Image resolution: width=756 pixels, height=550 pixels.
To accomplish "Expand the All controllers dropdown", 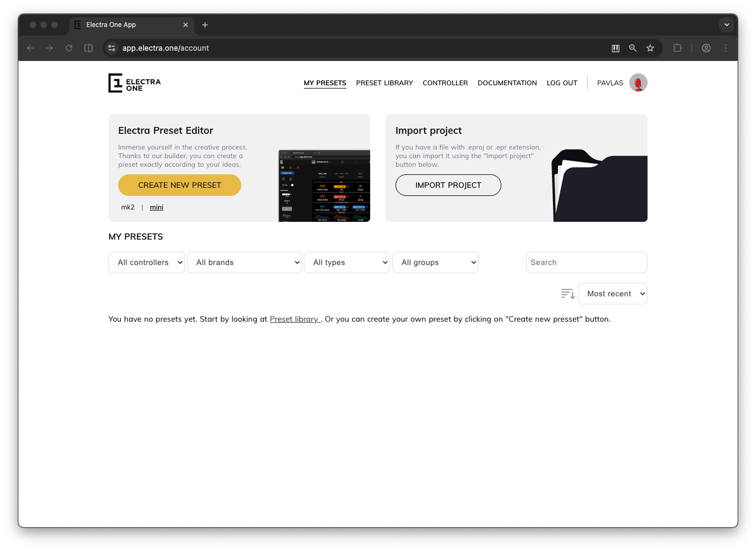I will 147,262.
